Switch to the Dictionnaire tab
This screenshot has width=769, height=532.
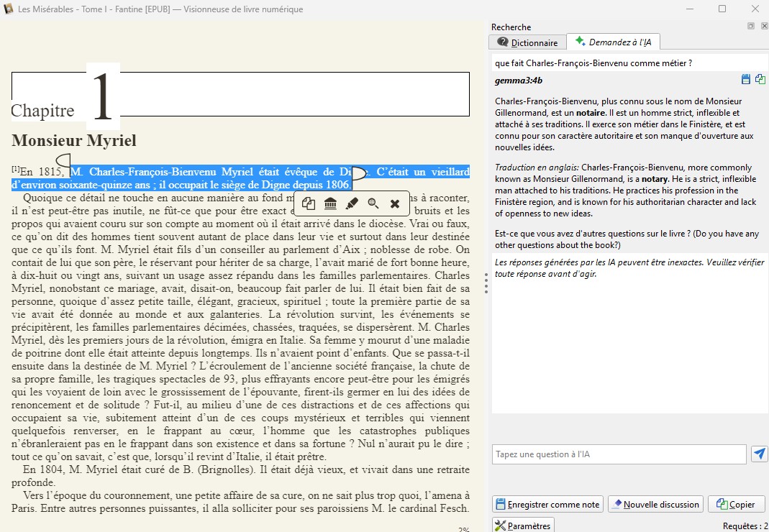pyautogui.click(x=528, y=42)
